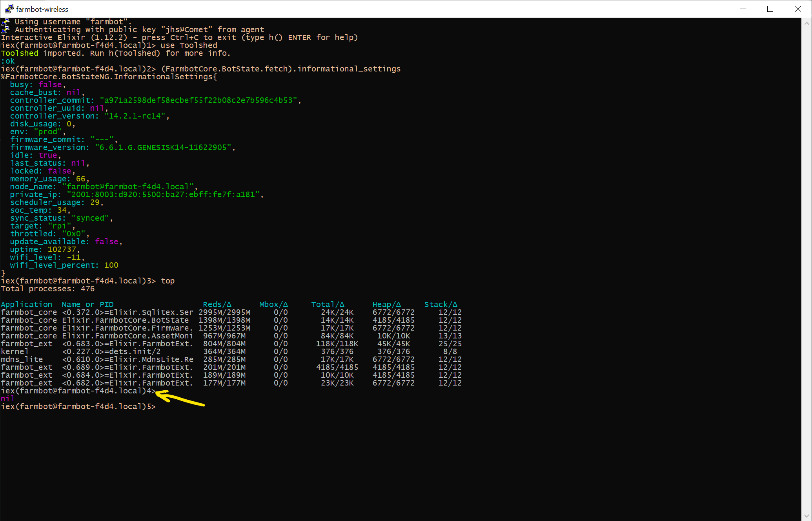The width and height of the screenshot is (812, 521).
Task: Open the PuTTY system menu icon in title bar
Action: (9, 9)
